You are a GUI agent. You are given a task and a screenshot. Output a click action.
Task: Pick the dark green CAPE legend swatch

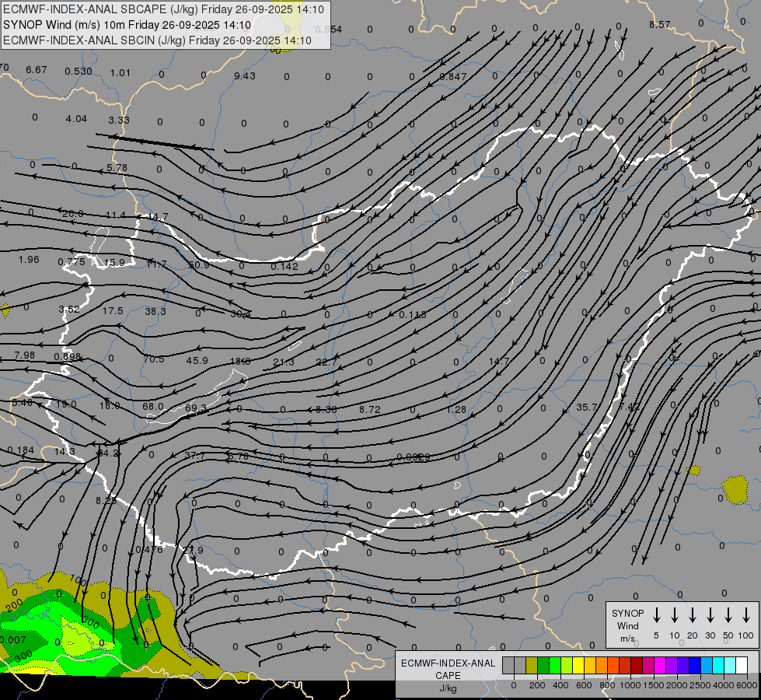click(543, 666)
